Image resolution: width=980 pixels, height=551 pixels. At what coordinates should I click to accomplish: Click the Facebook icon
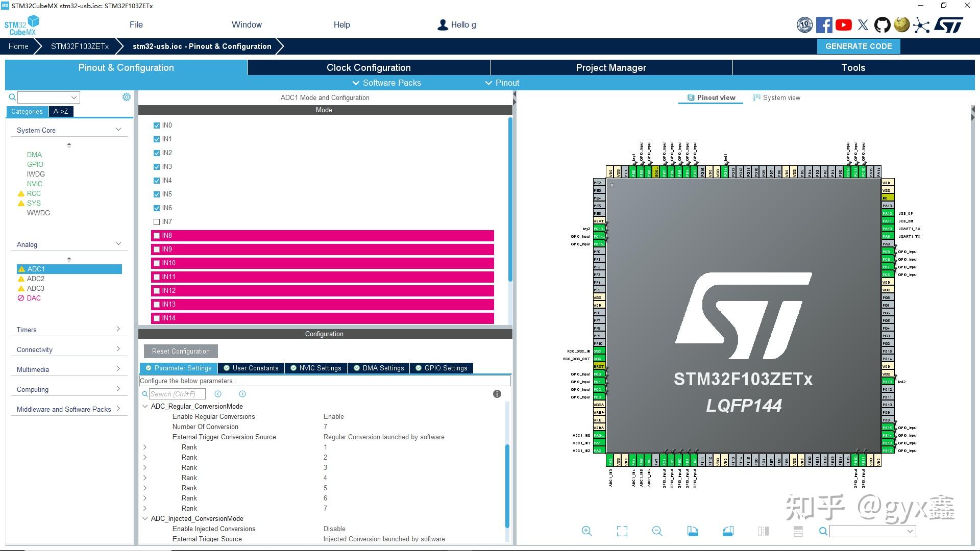tap(824, 25)
